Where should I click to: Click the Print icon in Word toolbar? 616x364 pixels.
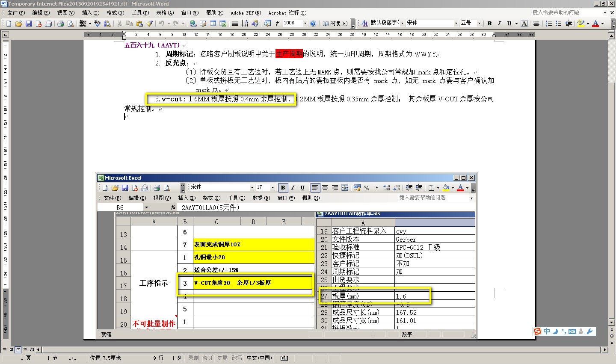coord(60,24)
